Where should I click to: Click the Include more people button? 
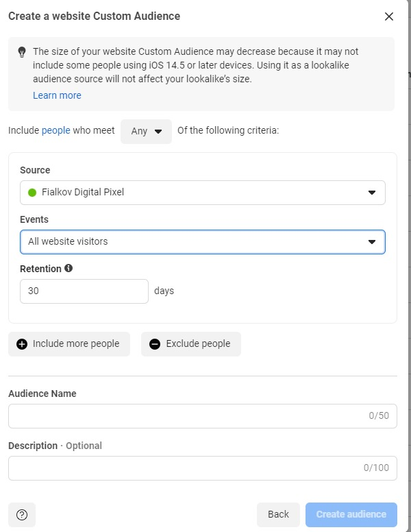[69, 344]
